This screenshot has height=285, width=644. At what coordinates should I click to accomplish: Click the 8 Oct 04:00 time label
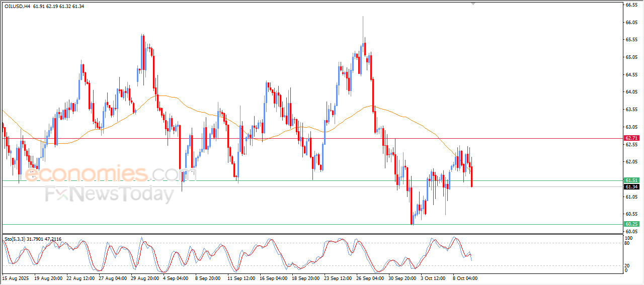(465, 277)
